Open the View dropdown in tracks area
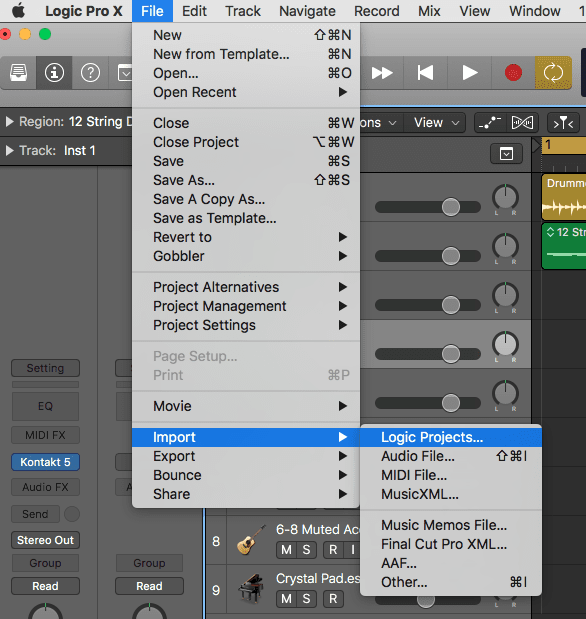 [436, 123]
